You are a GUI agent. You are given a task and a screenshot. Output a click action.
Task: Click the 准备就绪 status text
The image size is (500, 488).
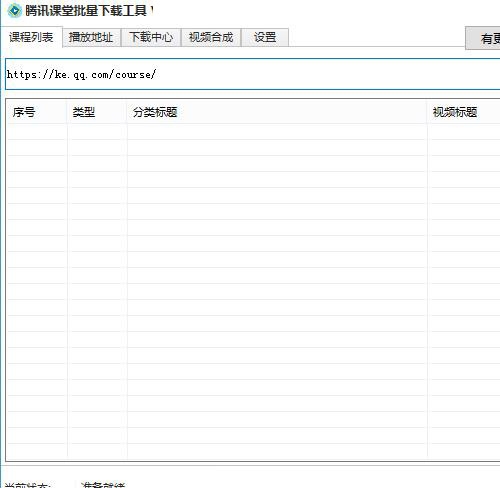click(x=103, y=485)
